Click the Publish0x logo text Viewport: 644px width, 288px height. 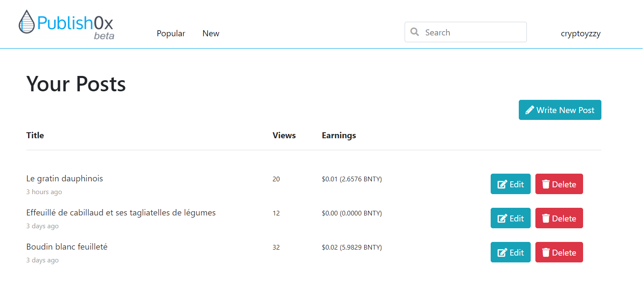tap(75, 23)
